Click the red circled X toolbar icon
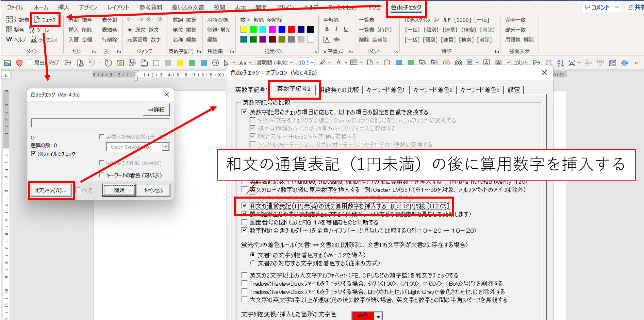The image size is (644, 320). click(446, 63)
